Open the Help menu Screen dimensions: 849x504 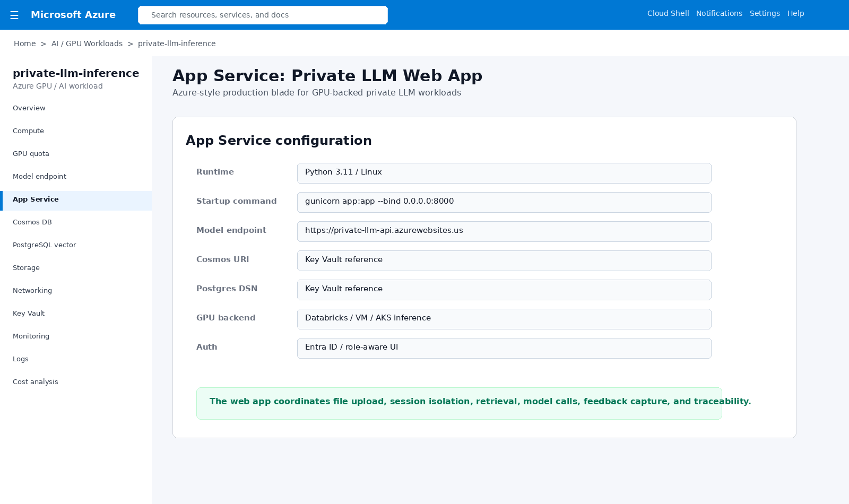point(795,14)
